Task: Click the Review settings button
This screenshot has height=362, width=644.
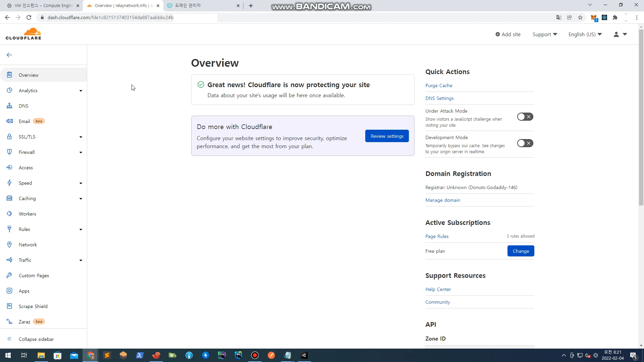Action: click(x=387, y=136)
